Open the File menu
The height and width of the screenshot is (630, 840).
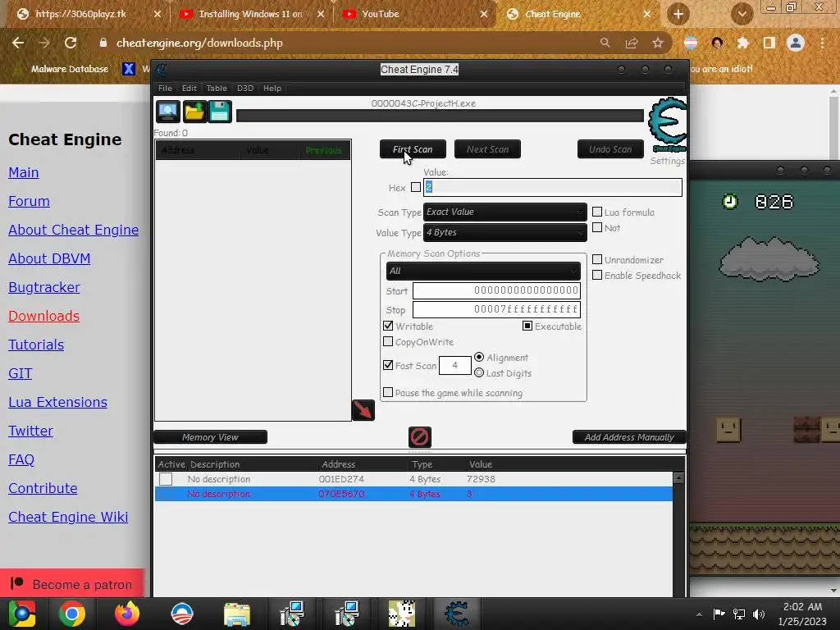[x=165, y=88]
